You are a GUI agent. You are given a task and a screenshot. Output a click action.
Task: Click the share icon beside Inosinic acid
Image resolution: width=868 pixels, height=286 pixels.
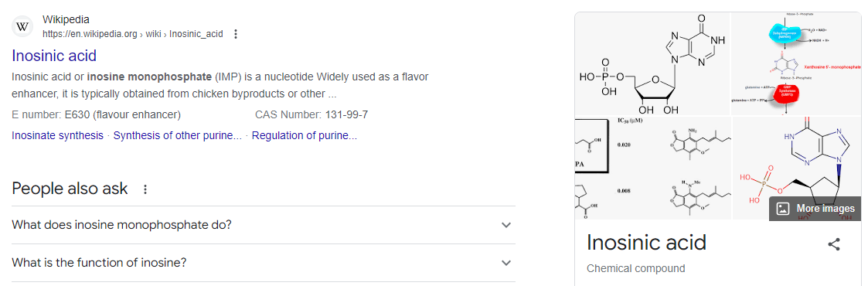(834, 244)
